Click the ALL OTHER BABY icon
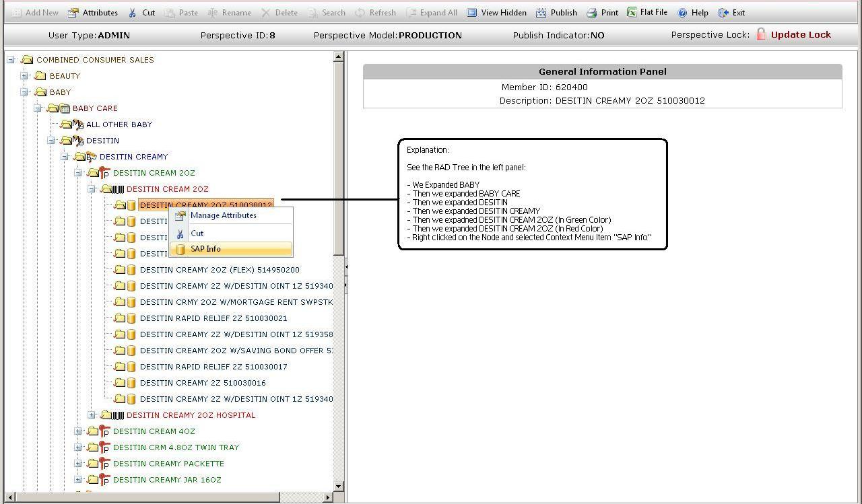Viewport: 862px width, 504px height. tap(78, 124)
